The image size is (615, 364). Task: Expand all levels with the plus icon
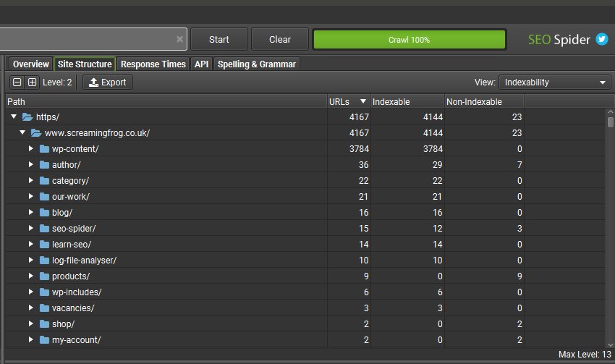(32, 82)
